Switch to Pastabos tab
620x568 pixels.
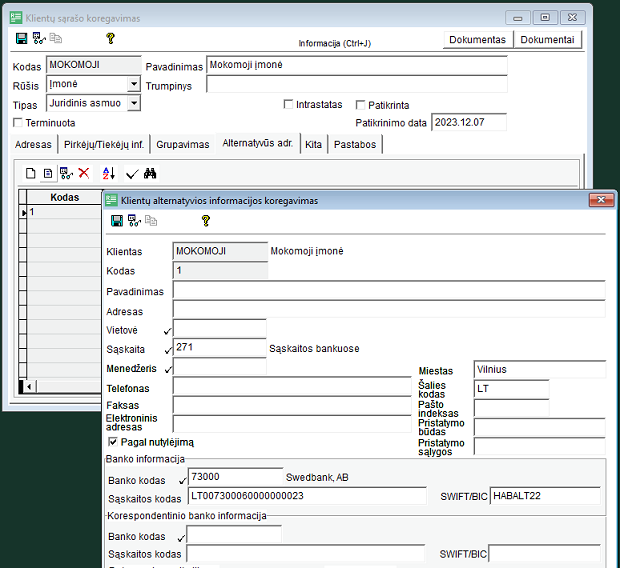355,144
